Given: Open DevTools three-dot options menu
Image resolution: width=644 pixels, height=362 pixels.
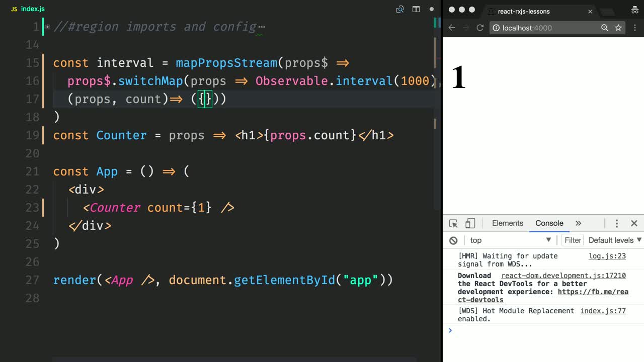Looking at the screenshot, I should point(616,223).
